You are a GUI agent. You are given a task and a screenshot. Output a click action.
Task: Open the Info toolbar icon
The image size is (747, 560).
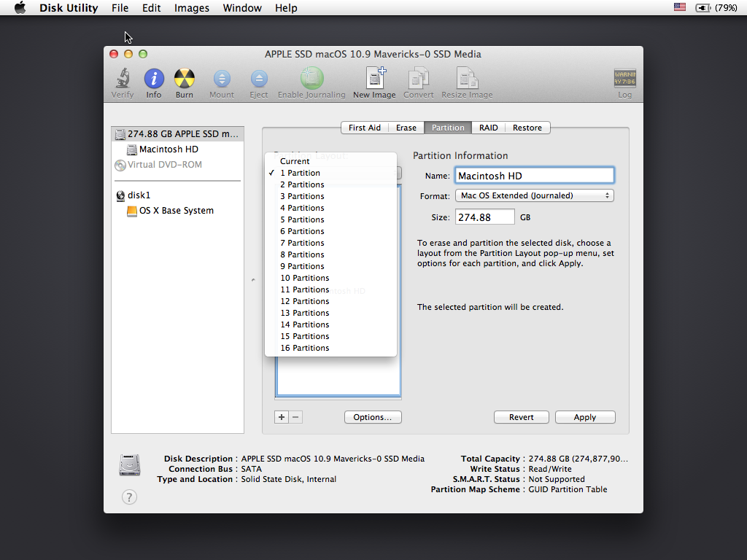coord(154,79)
